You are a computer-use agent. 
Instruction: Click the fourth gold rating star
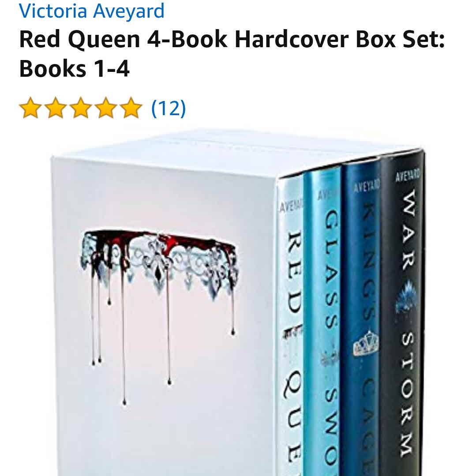[106, 108]
